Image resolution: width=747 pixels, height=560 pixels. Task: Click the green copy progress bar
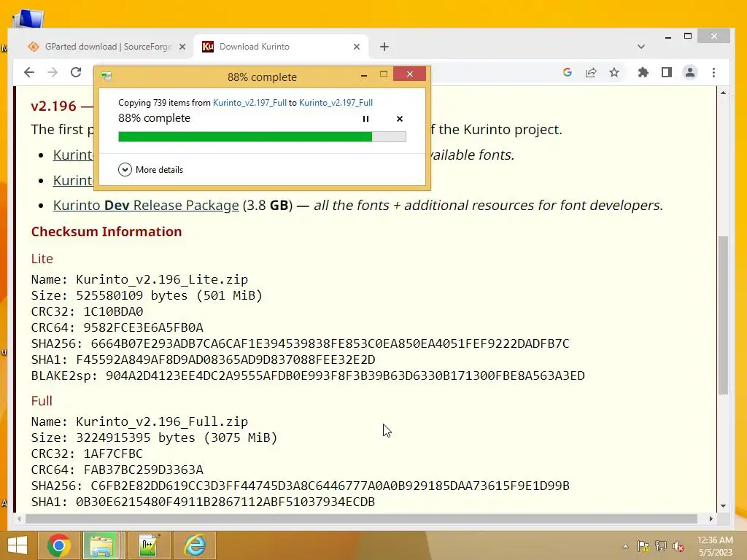(x=262, y=137)
